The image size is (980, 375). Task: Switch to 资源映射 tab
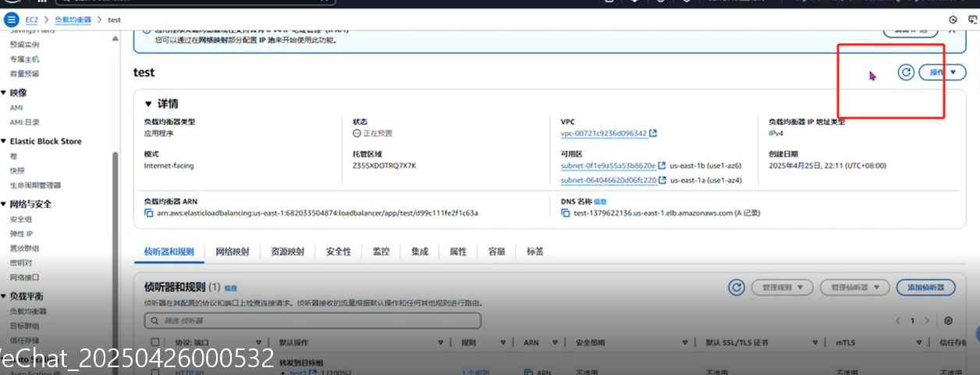[287, 252]
